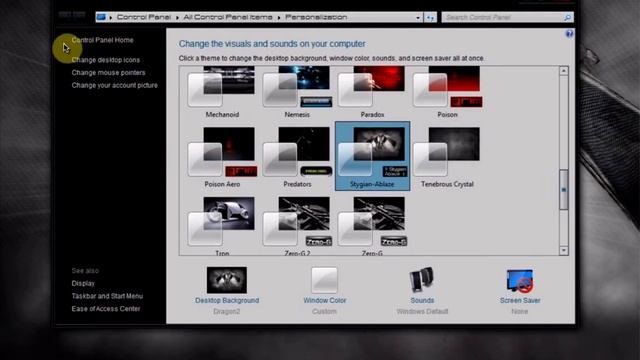Select the Stygian-Ablaze theme
640x360 pixels.
(x=372, y=156)
